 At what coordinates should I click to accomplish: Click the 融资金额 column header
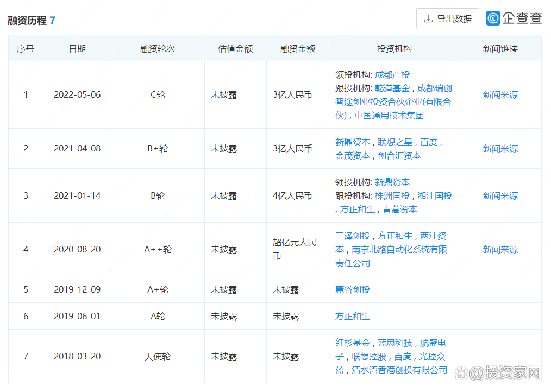[x=298, y=48]
